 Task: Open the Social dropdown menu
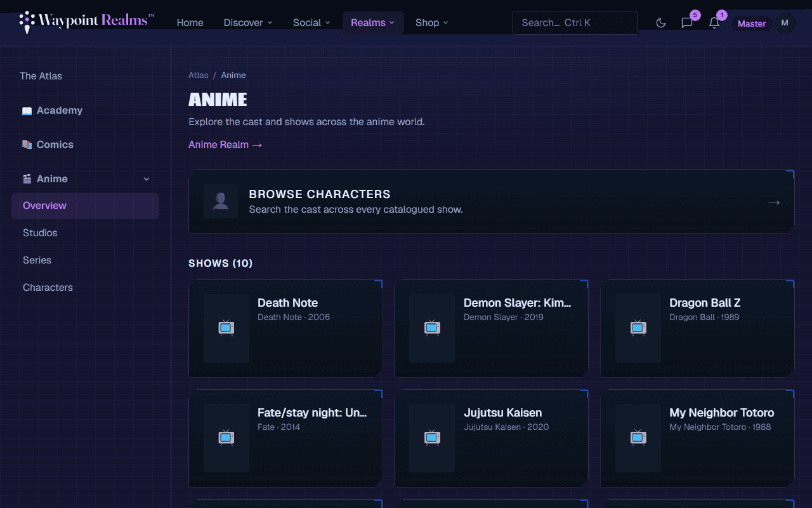pos(311,22)
